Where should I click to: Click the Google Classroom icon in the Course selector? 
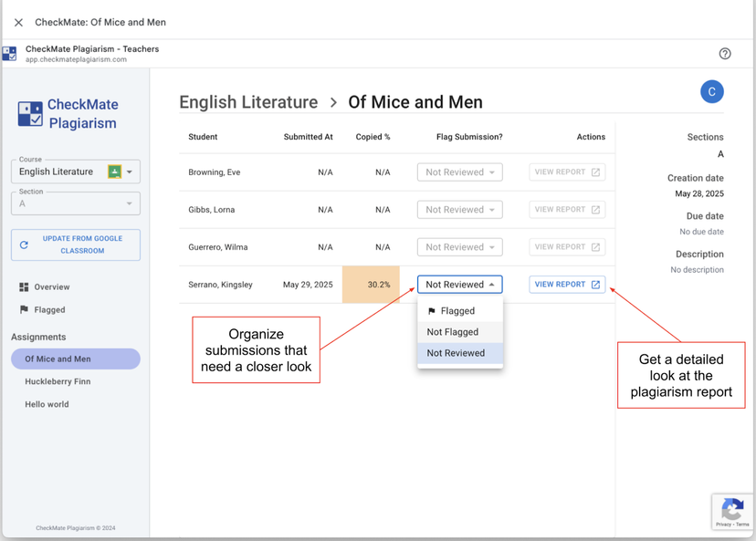[x=113, y=171]
